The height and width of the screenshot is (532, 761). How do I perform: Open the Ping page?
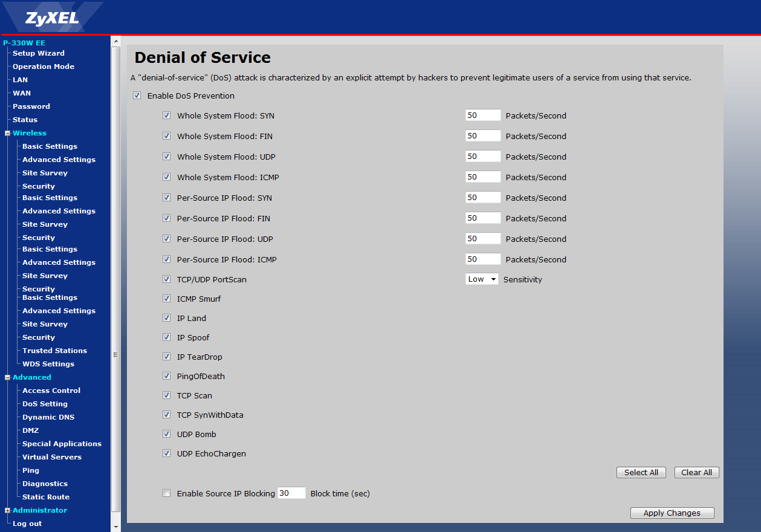31,470
